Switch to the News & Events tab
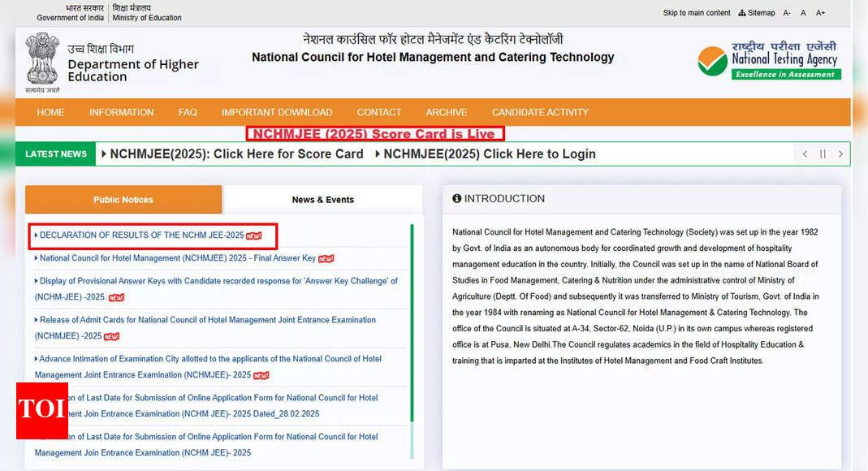This screenshot has width=868, height=471. pyautogui.click(x=322, y=199)
